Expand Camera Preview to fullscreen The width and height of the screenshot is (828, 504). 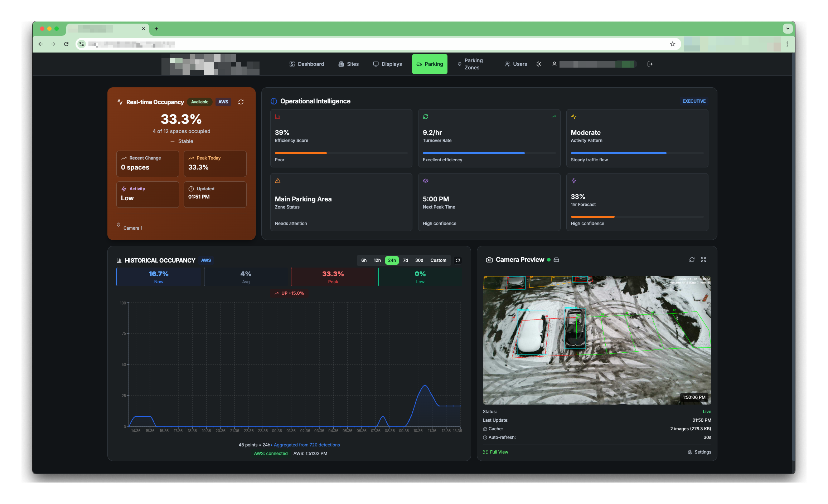click(x=703, y=260)
